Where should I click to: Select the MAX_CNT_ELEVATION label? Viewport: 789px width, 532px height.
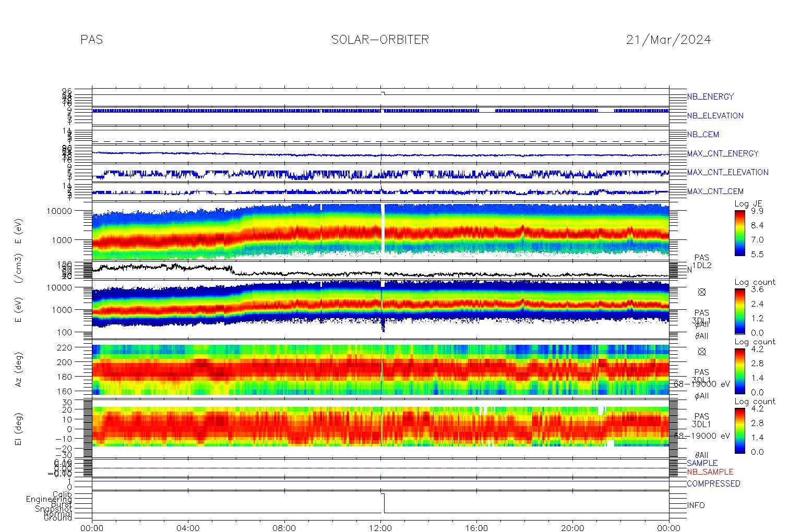(x=727, y=172)
